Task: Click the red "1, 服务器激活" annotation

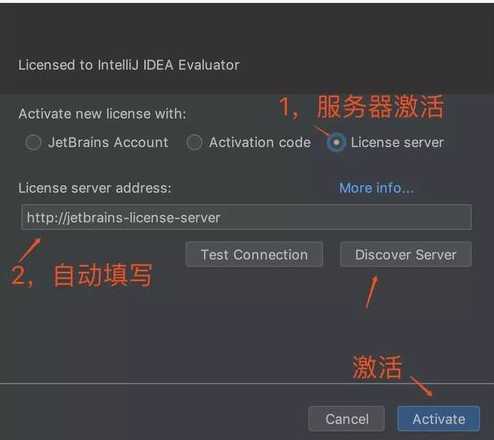Action: click(x=362, y=107)
